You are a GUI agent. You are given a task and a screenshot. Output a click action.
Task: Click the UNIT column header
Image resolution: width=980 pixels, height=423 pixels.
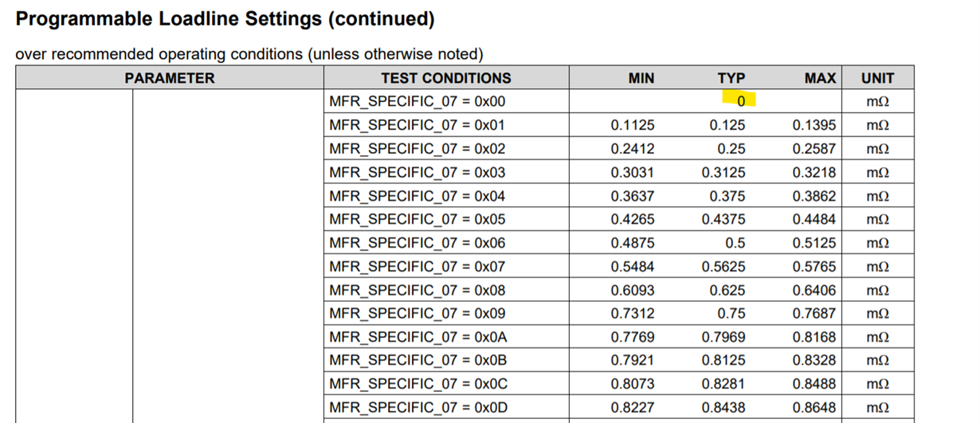(x=877, y=78)
